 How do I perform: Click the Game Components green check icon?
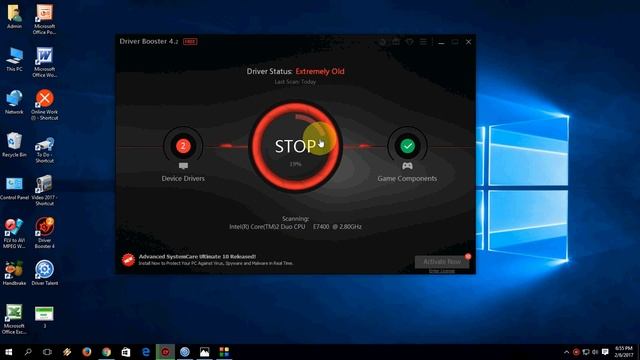click(x=407, y=146)
